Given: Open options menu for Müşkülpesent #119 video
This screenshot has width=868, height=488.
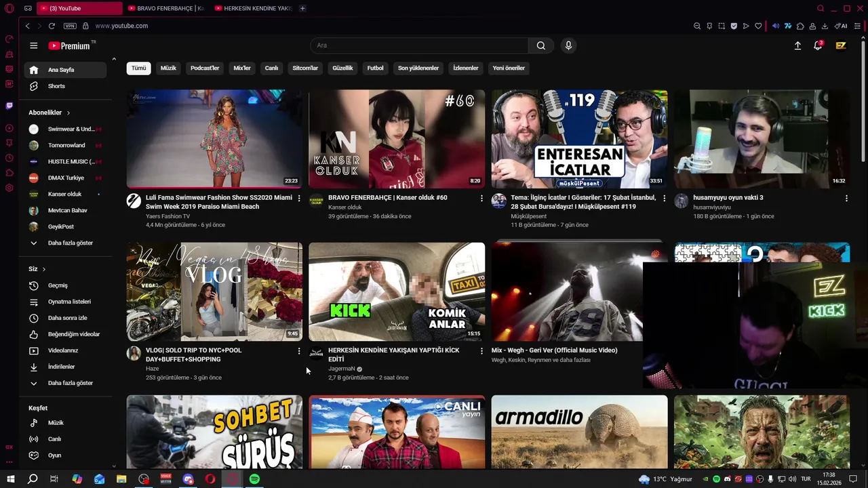Looking at the screenshot, I should click(665, 198).
